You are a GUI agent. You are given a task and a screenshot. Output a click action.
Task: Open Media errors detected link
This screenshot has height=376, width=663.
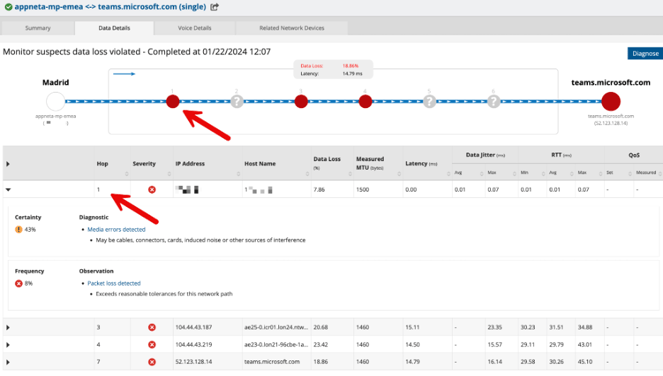[x=116, y=229]
